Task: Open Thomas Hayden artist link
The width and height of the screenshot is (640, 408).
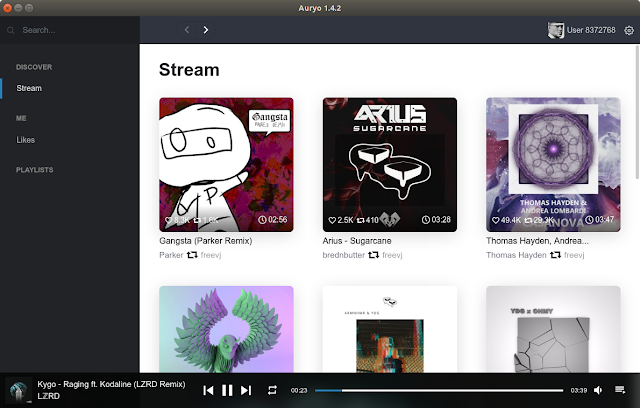Action: (x=516, y=255)
